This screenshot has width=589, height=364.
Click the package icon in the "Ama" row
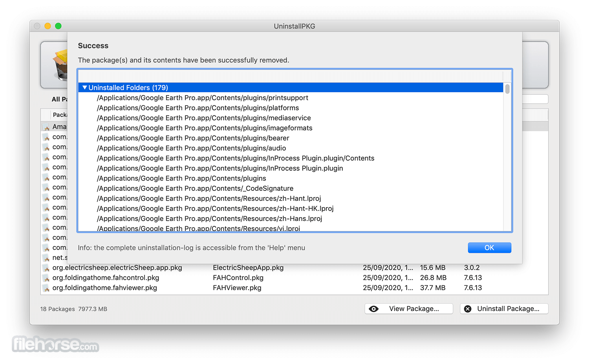click(x=46, y=127)
